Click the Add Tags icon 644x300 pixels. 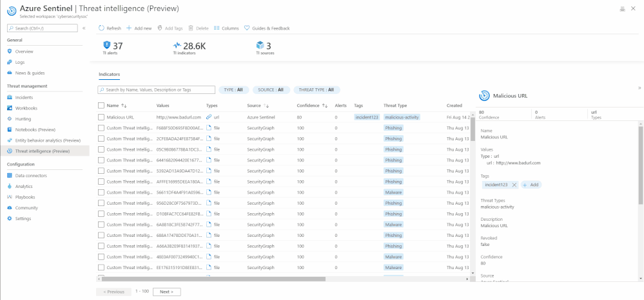point(160,28)
